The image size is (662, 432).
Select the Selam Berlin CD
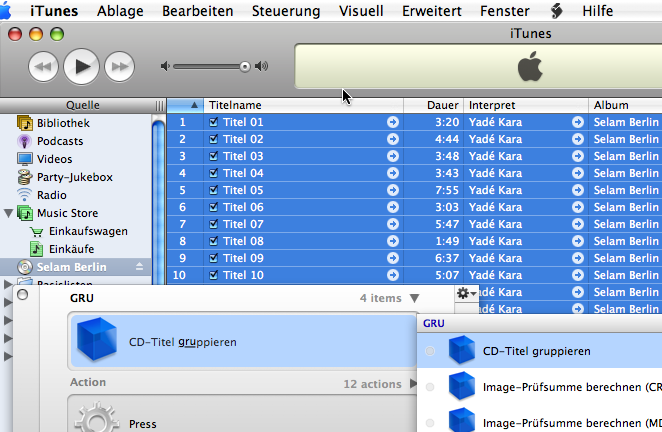pos(71,267)
